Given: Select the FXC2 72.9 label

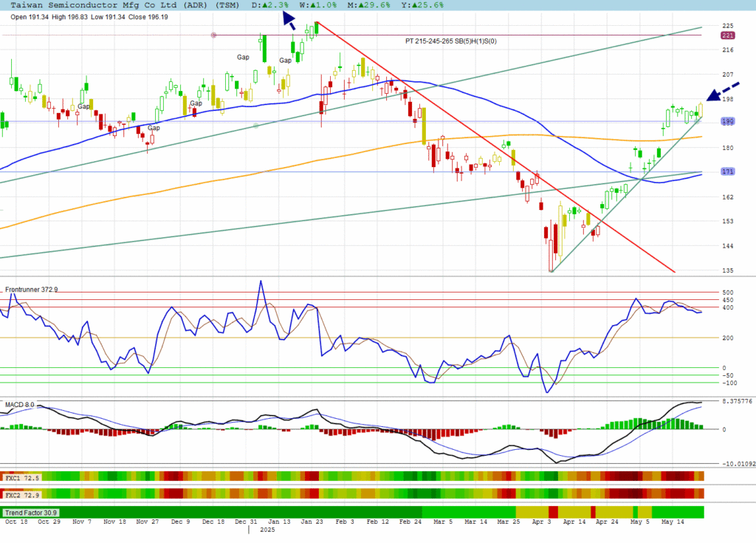Looking at the screenshot, I should [21, 495].
